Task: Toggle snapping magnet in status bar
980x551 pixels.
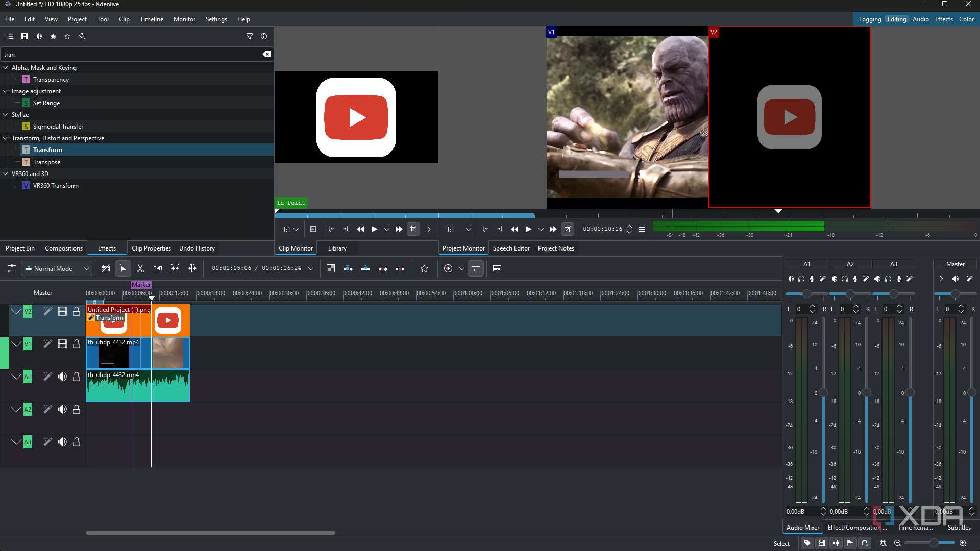Action: (x=865, y=543)
